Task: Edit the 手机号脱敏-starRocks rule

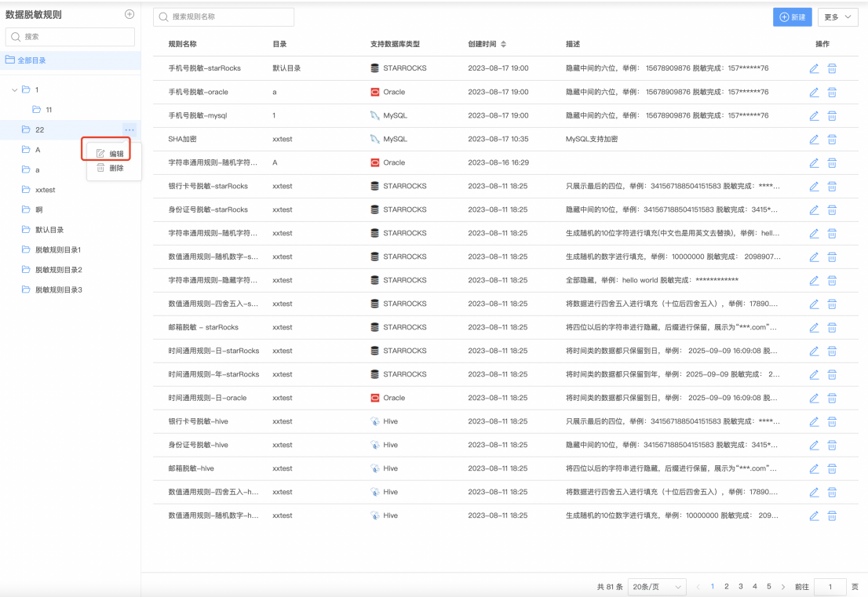Action: 814,68
